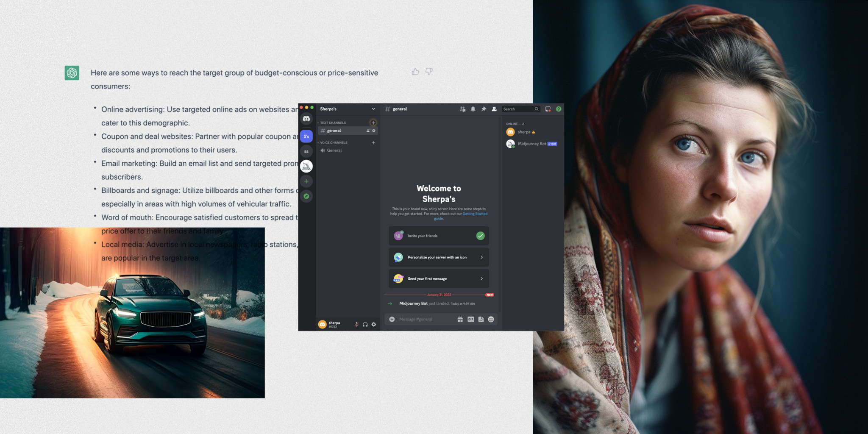868x434 pixels.
Task: Collapse the TEXT CHANNELS category
Action: pyautogui.click(x=333, y=122)
